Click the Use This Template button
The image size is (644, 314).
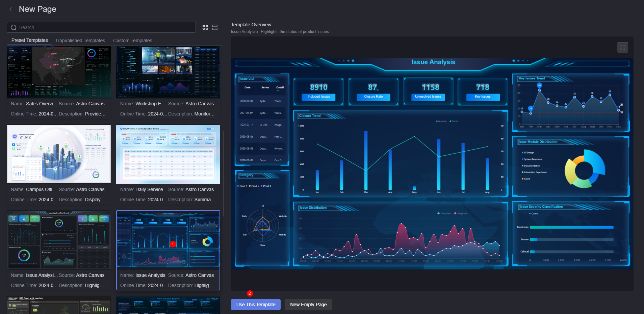(x=256, y=305)
